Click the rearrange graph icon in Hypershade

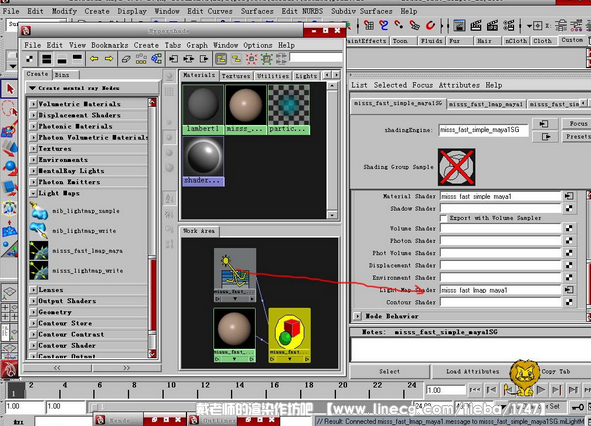(x=141, y=59)
